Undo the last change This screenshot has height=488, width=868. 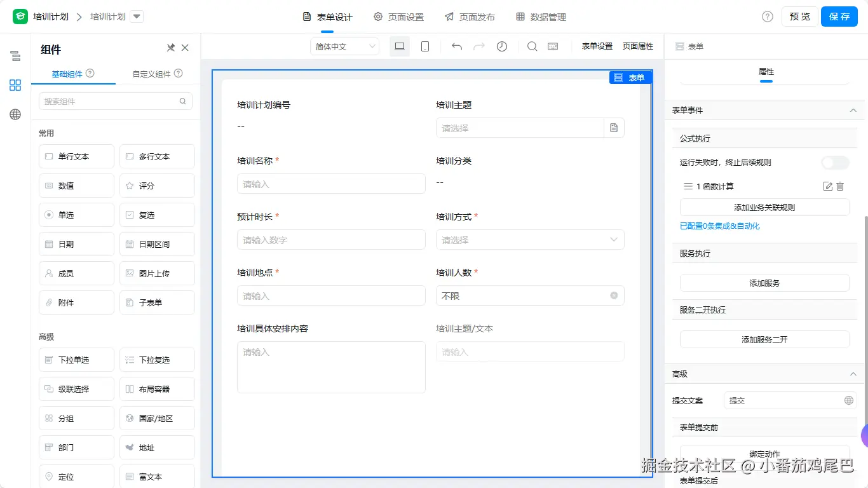tap(457, 46)
